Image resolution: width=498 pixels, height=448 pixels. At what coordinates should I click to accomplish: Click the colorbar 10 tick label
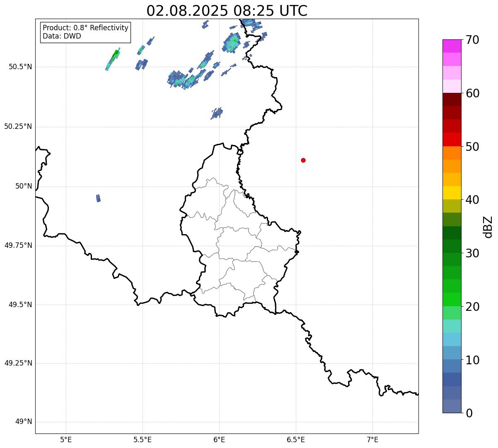[472, 360]
